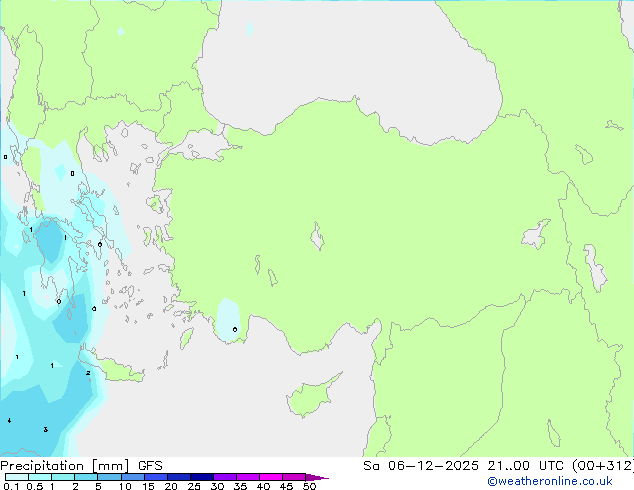Image resolution: width=634 pixels, height=490 pixels.
Task: Click the 0.5–1 mm legend swatch
Action: [x=40, y=477]
